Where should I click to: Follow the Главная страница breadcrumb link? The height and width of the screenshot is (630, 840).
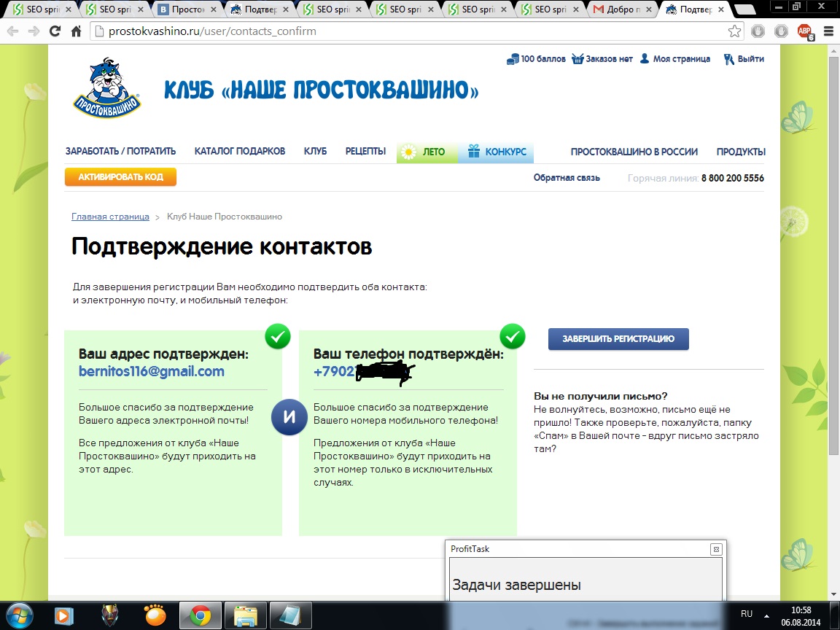110,217
